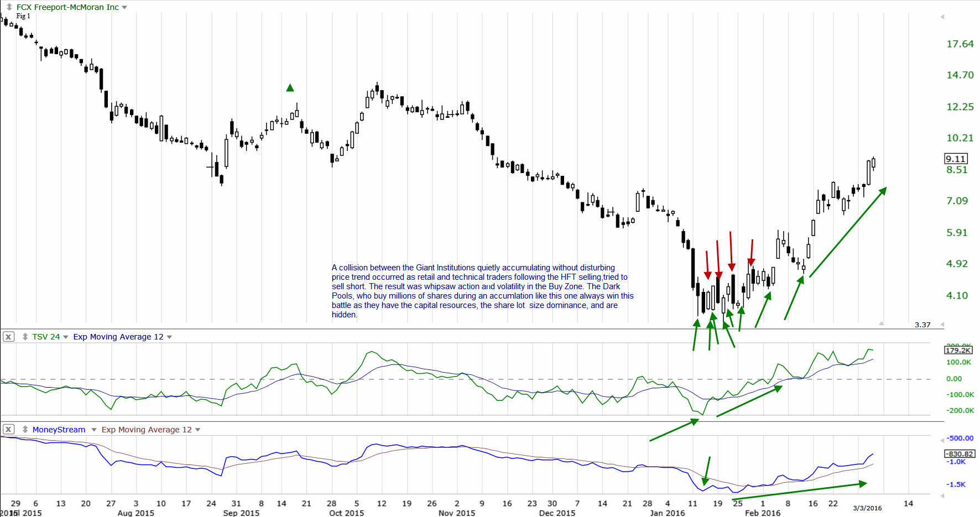The width and height of the screenshot is (980, 517).
Task: Click the 3/3/2016 date marker
Action: click(x=867, y=508)
